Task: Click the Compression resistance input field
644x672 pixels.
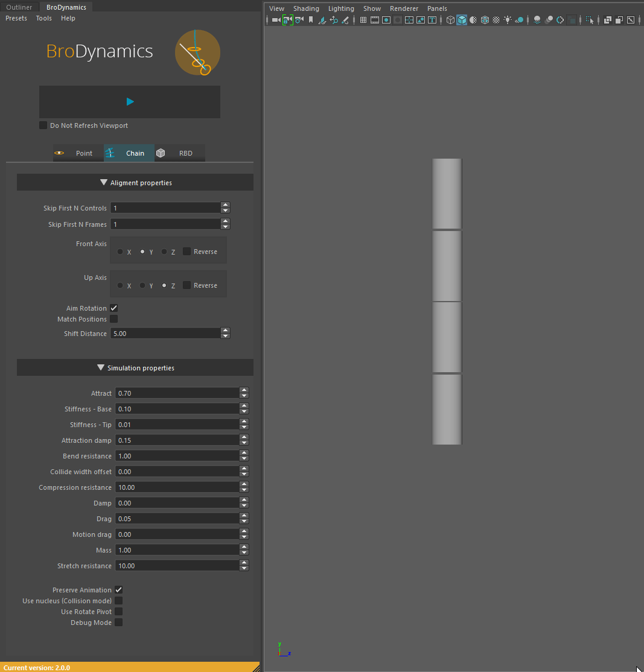Action: pos(177,487)
